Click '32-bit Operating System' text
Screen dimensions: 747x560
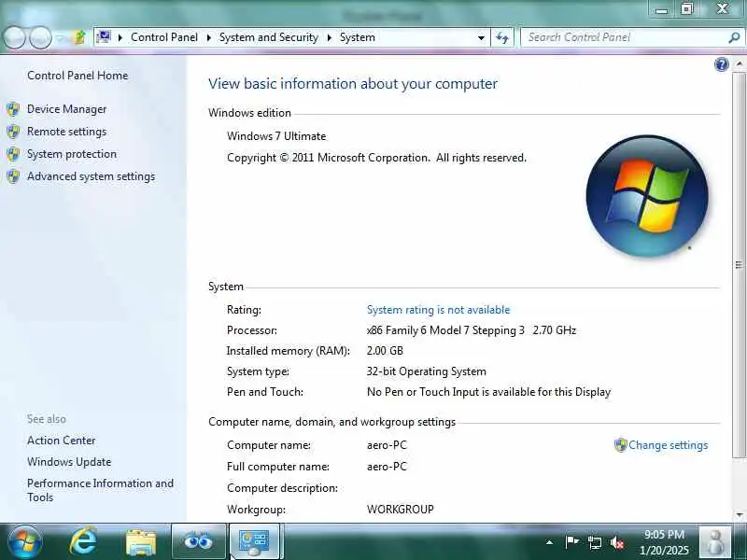pos(427,371)
